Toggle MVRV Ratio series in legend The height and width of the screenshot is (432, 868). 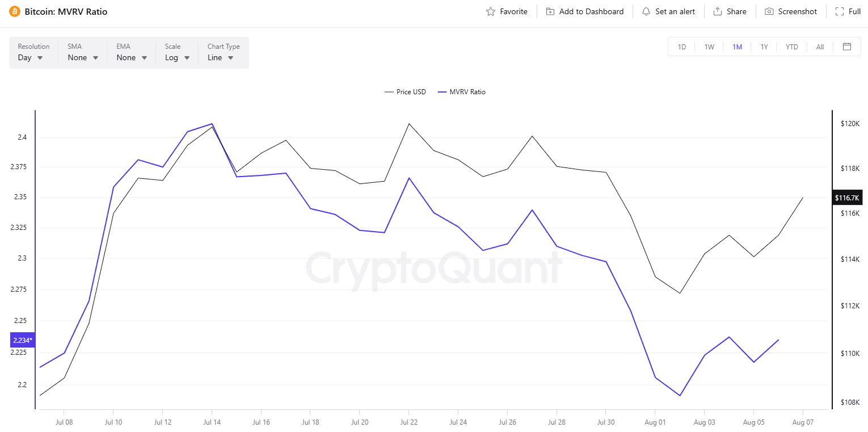pos(462,92)
